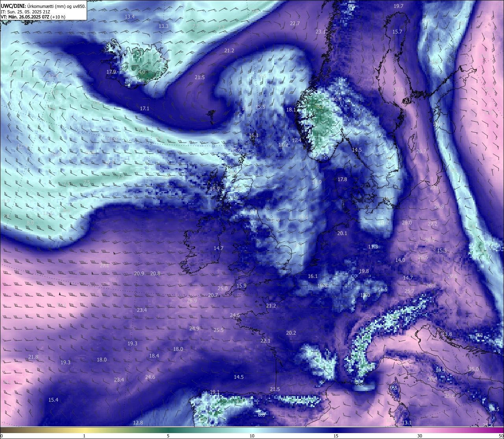Image resolution: width=504 pixels, height=439 pixels.
Task: Click the 26.8 value in the east
Action: (439, 207)
